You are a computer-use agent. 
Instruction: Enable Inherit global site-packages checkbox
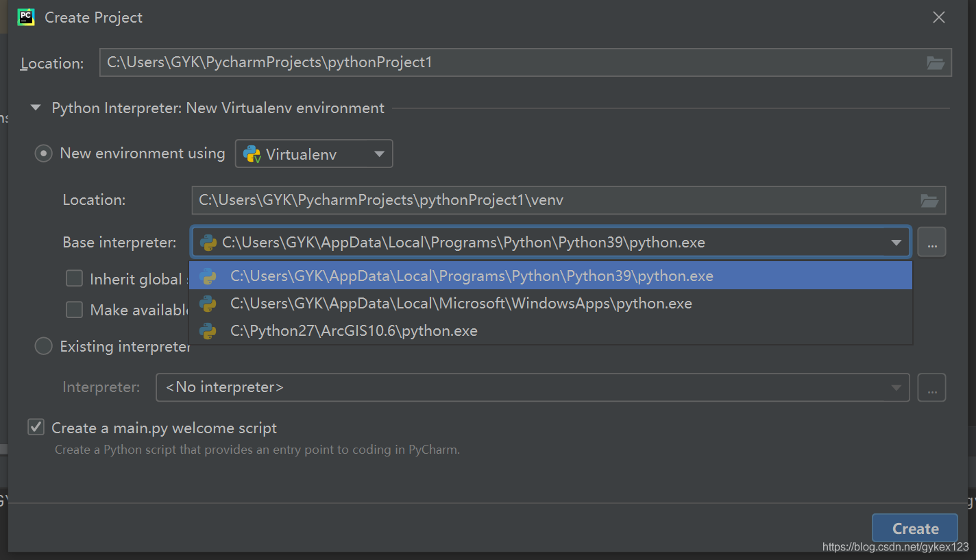74,278
